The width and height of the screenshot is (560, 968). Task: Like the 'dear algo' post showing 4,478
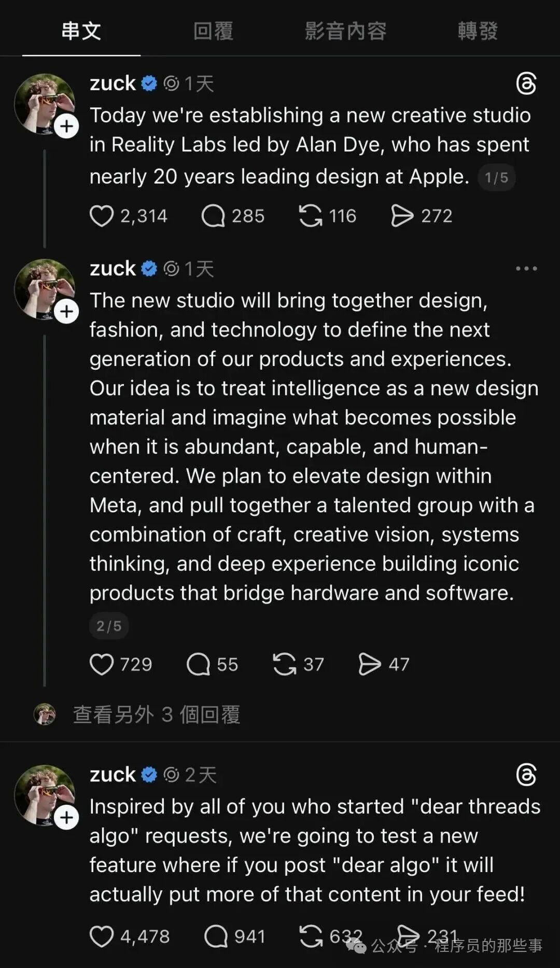tap(104, 936)
